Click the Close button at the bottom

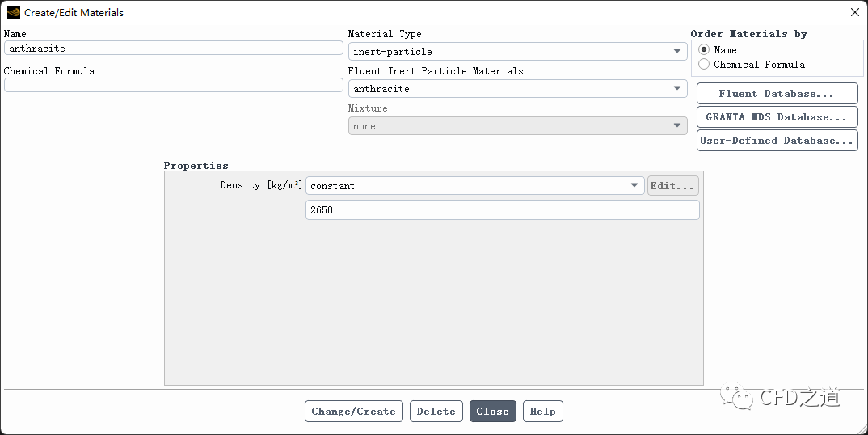pyautogui.click(x=493, y=412)
